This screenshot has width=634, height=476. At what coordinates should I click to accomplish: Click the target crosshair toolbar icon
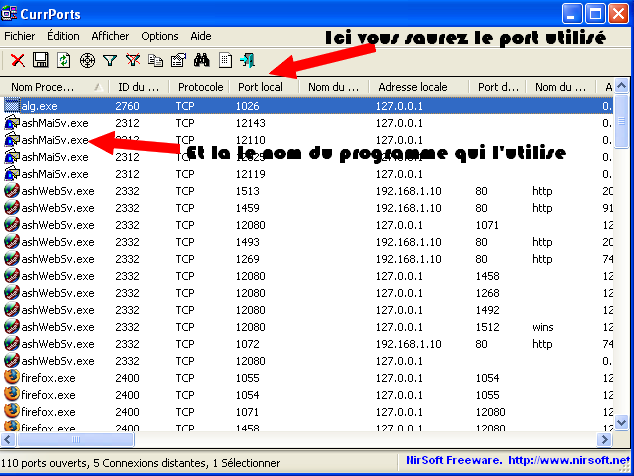click(87, 61)
